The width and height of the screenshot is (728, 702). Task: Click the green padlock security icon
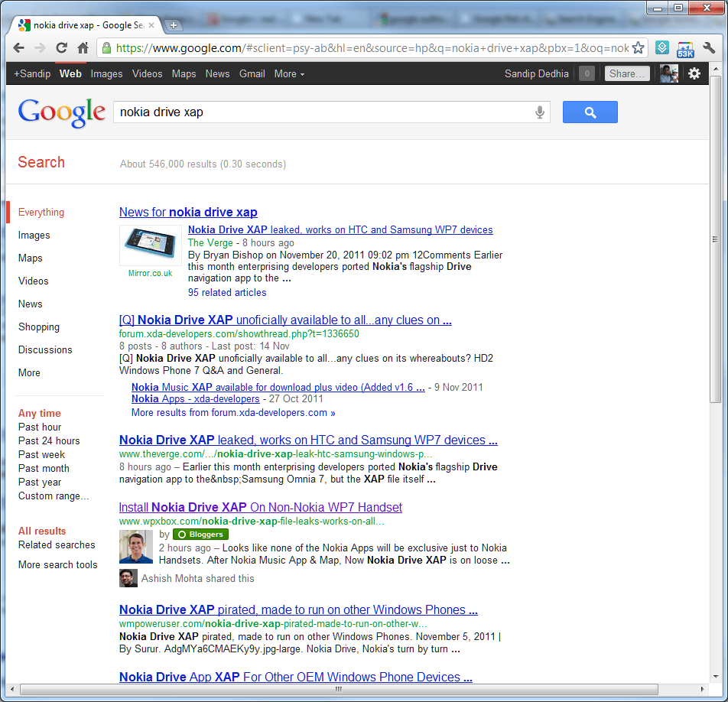pyautogui.click(x=107, y=48)
